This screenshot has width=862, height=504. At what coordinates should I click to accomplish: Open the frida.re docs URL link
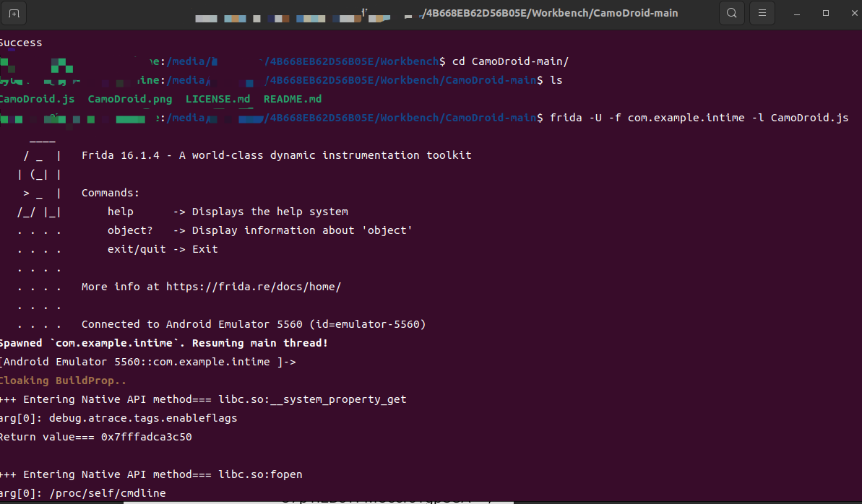click(x=254, y=286)
